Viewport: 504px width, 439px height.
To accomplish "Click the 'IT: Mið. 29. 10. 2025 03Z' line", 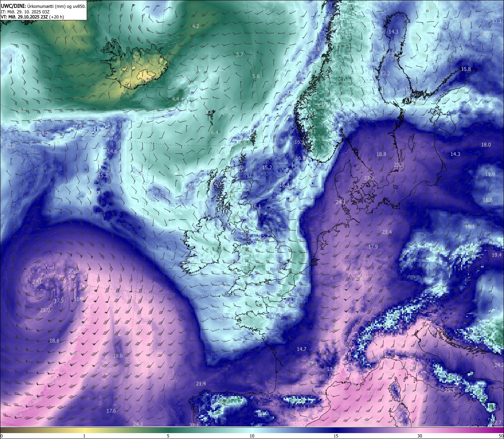I will 25,12.
